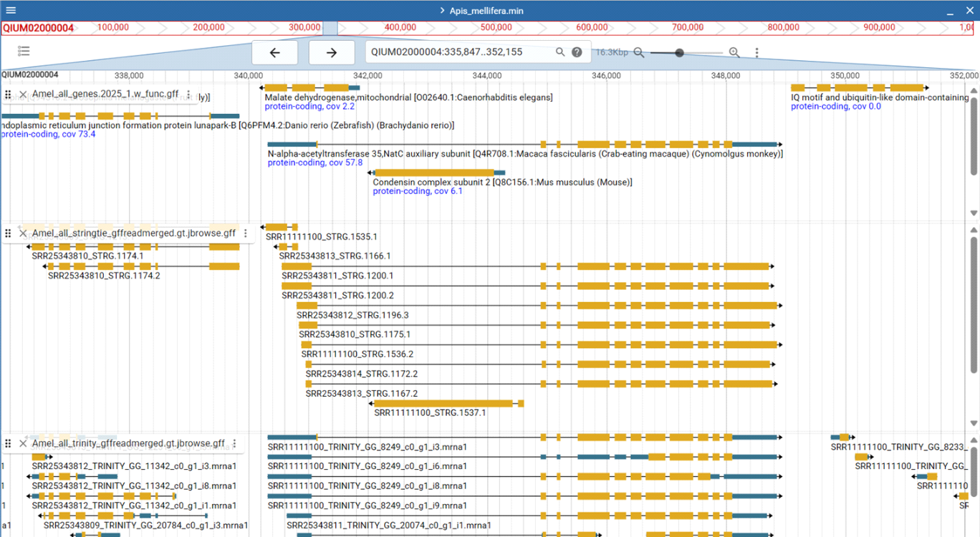Grab the drag handle on Amel_all_genes track
Screen dimensions: 980x537
click(x=7, y=94)
